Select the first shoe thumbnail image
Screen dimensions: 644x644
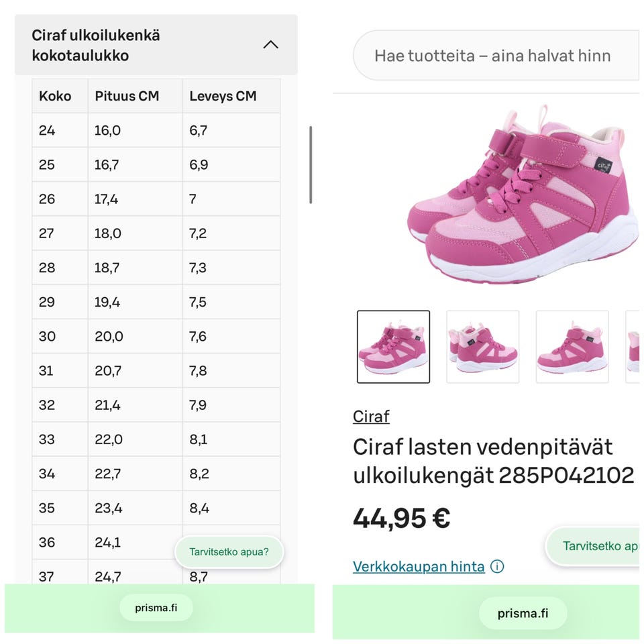pos(393,347)
